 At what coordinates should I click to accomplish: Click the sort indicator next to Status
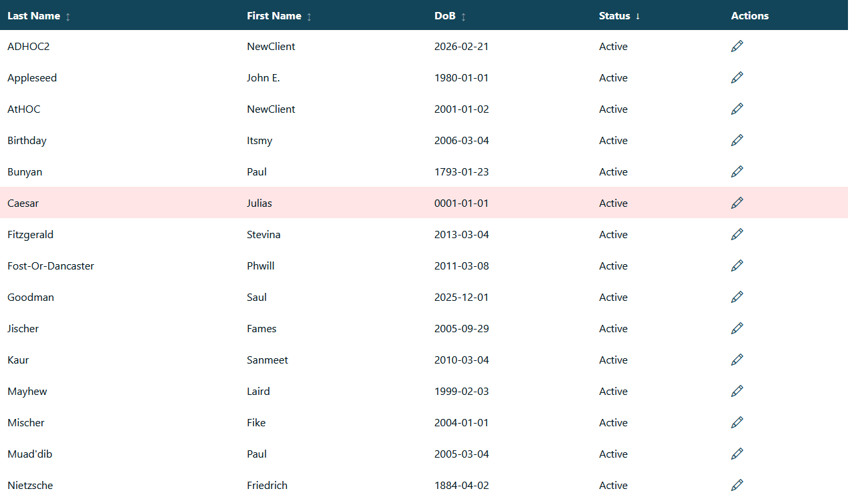point(639,16)
